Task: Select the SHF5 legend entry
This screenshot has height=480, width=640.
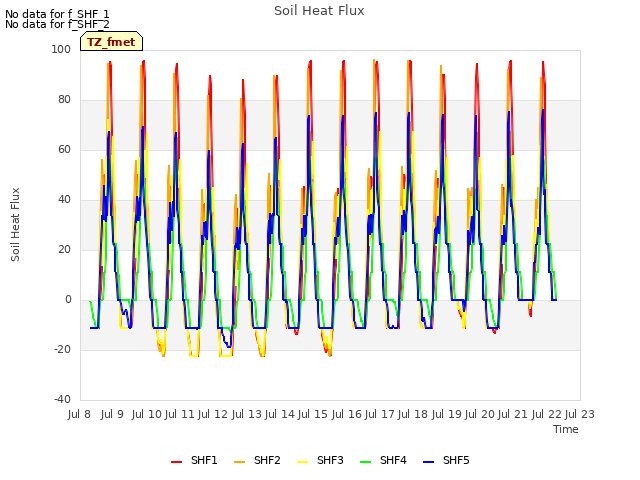Action: [x=446, y=460]
